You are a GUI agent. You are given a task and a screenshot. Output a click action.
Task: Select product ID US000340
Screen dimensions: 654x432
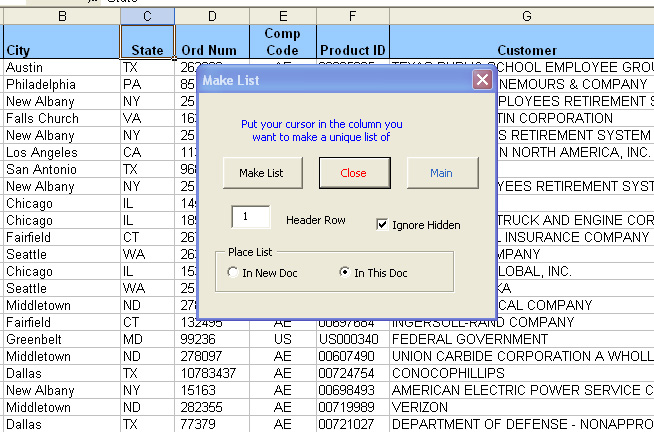352,339
